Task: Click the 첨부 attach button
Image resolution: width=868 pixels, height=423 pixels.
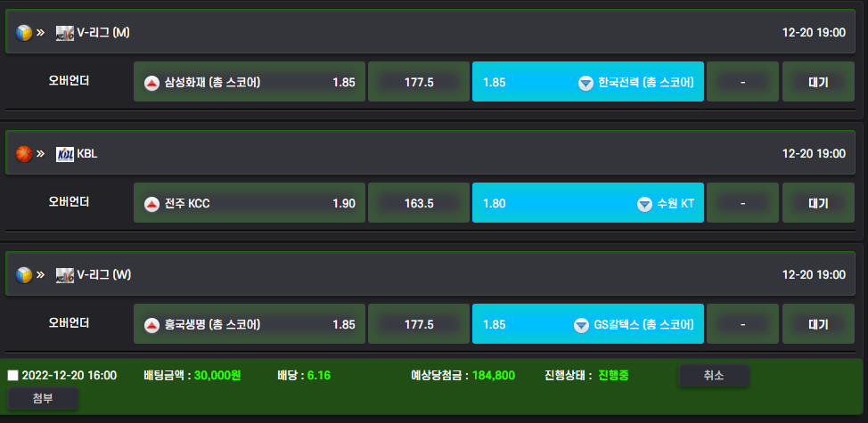Action: click(43, 398)
